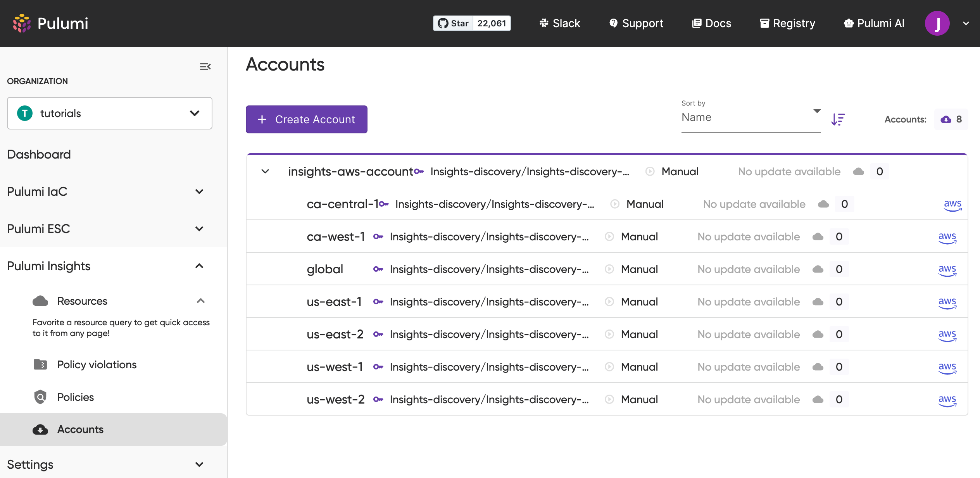Screen dimensions: 980x478
Task: Click the resource cloud icon on us-east-1 row
Action: coord(818,302)
